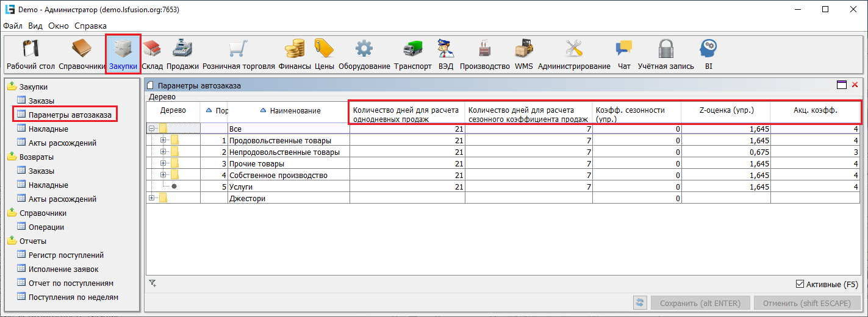868x317 pixels.
Task: Select the Оборудование gear icon
Action: pos(364,49)
